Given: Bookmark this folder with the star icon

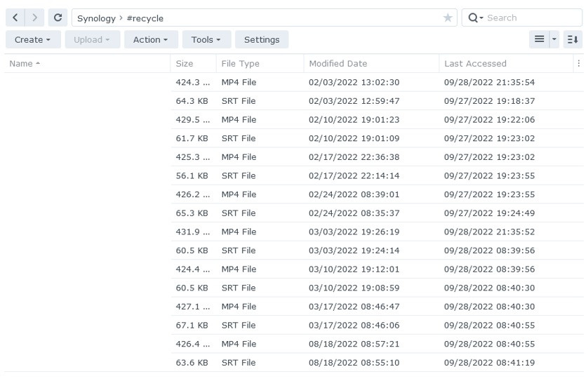Looking at the screenshot, I should [448, 18].
